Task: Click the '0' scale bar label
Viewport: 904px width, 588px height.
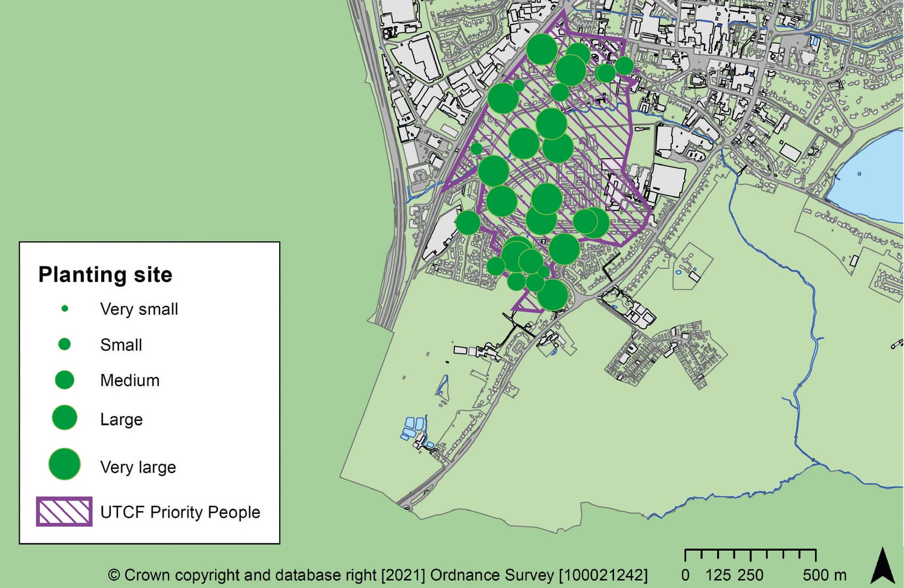Action: (685, 575)
